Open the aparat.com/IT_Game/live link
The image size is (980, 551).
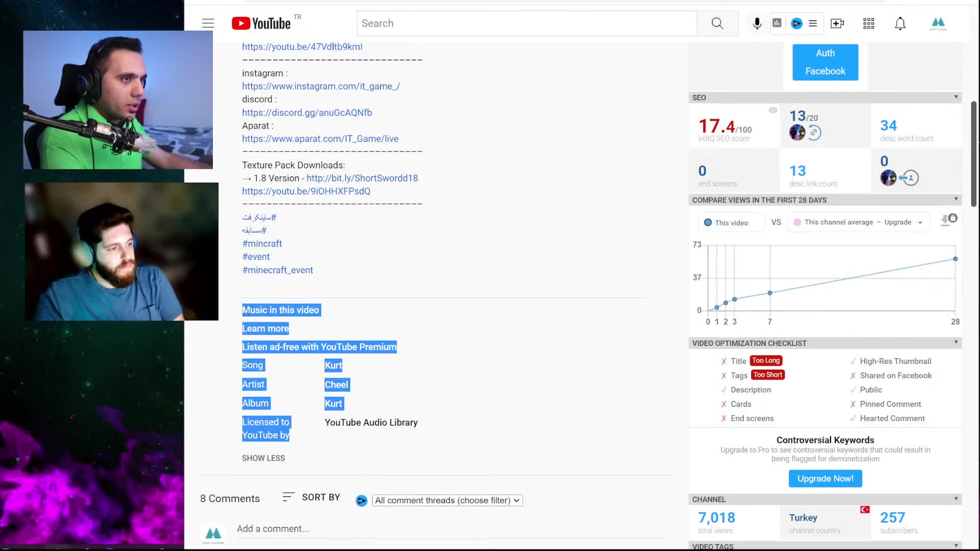(x=320, y=139)
